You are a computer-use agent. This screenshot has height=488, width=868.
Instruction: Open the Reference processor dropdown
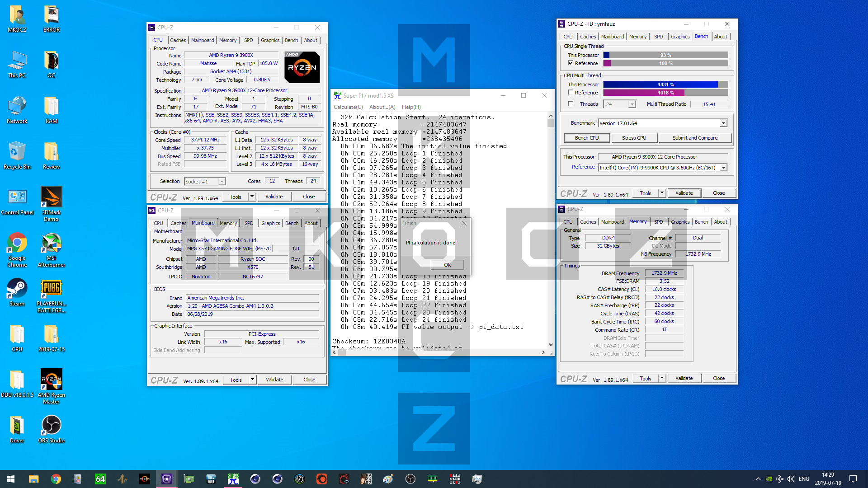point(723,168)
